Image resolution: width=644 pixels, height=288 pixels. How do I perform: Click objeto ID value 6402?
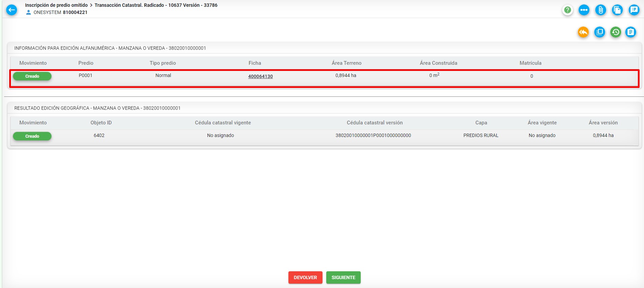coord(99,135)
